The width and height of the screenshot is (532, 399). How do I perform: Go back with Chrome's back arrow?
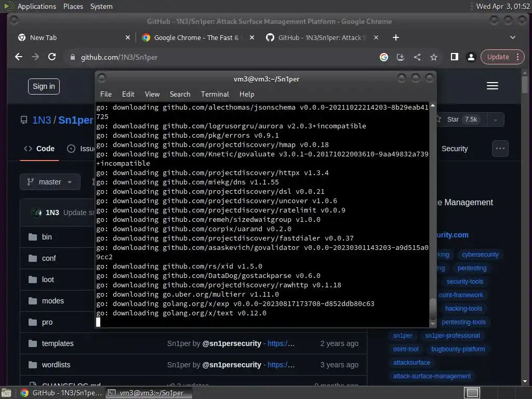tap(19, 57)
